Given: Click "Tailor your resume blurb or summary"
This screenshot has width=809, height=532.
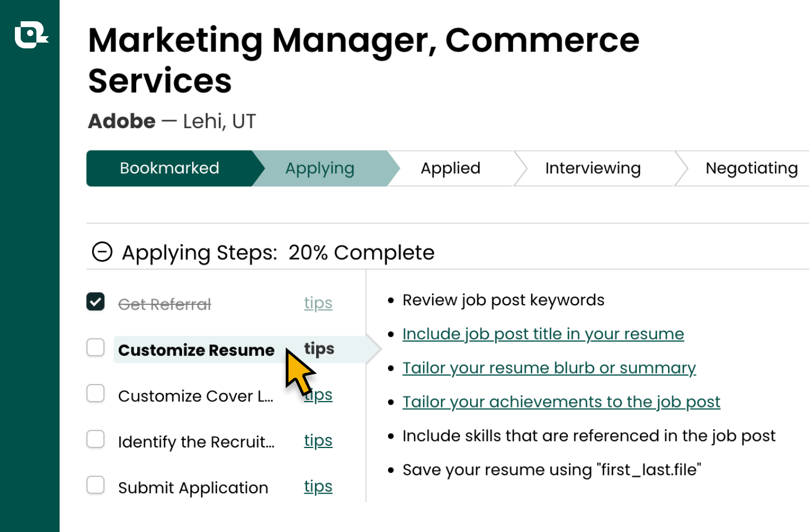Looking at the screenshot, I should coord(549,368).
